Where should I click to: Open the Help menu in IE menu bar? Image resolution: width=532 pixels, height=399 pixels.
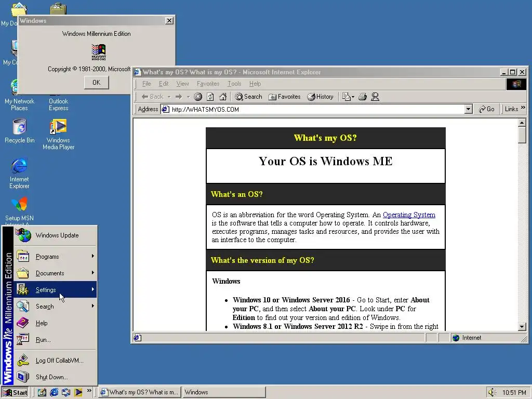[255, 84]
